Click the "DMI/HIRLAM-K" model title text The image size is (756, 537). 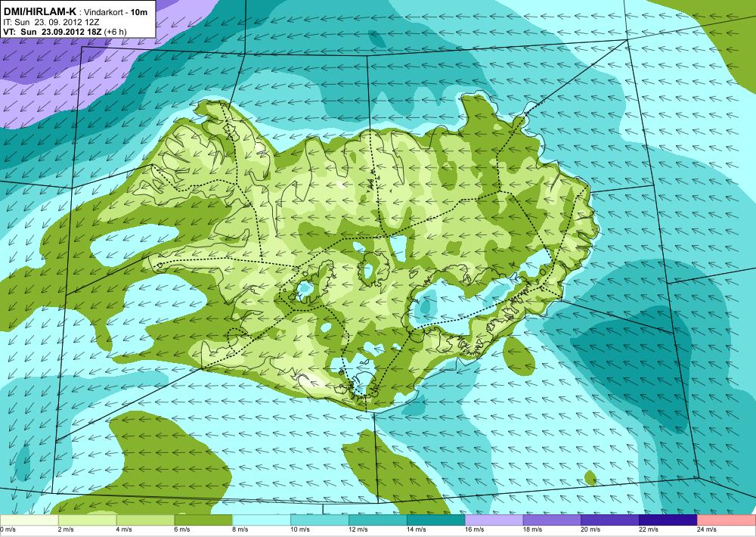tap(39, 11)
